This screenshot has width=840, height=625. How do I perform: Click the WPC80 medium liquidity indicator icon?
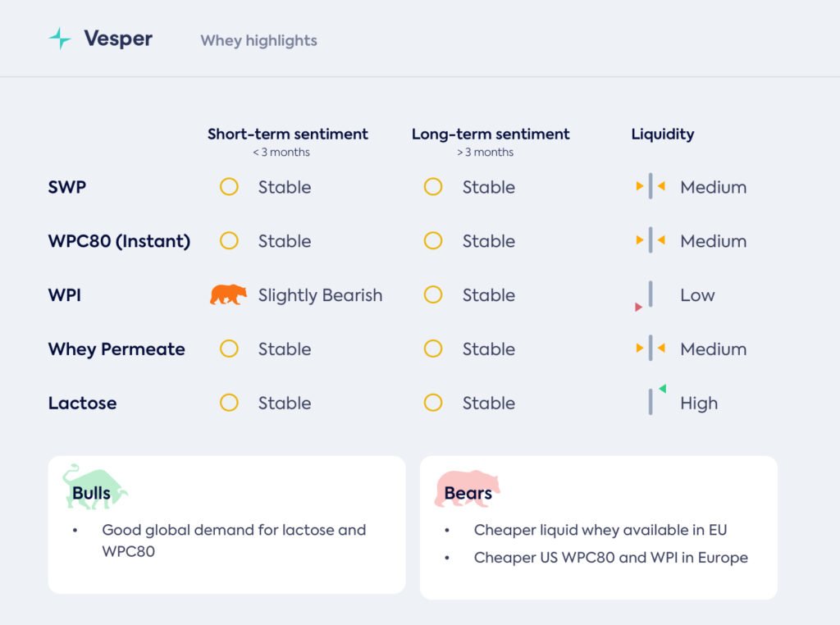point(651,241)
